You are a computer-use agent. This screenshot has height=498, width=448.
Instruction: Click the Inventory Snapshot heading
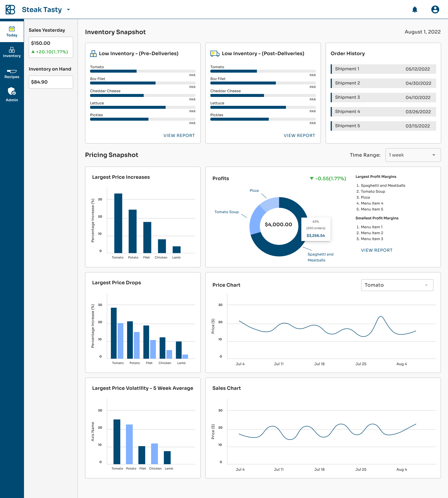pyautogui.click(x=115, y=32)
